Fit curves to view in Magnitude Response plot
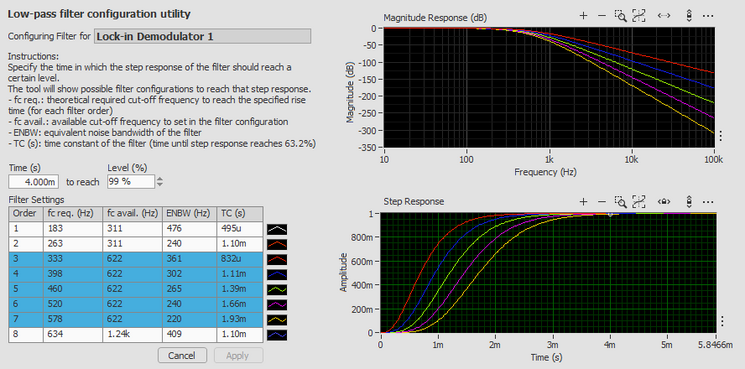Viewport: 745px width, 369px height. [x=639, y=16]
